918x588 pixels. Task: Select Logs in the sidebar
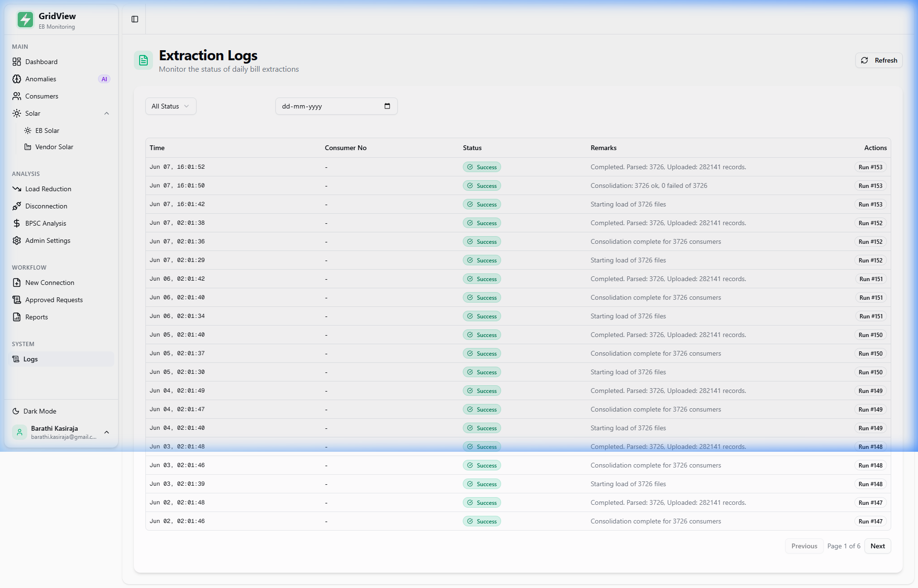[61, 359]
